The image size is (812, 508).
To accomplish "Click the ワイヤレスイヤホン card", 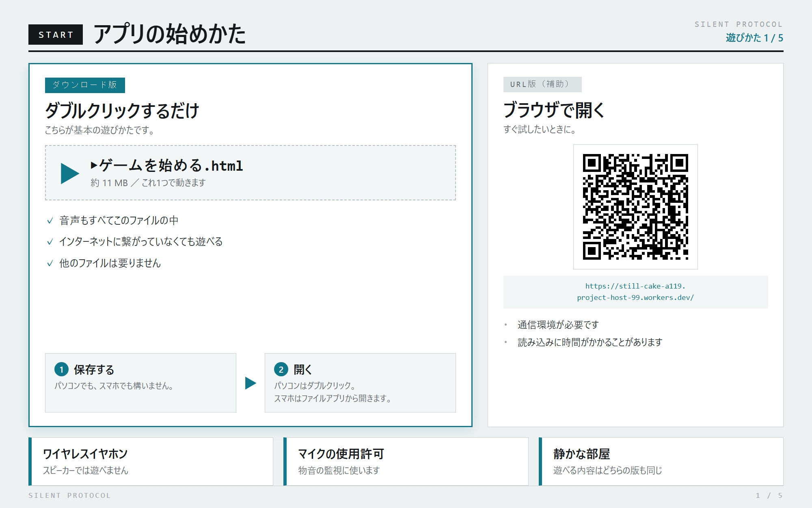I will pyautogui.click(x=151, y=461).
